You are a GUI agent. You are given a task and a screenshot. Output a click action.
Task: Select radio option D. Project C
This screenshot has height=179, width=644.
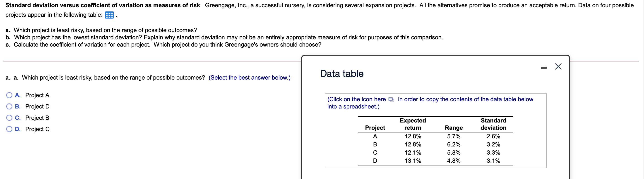pyautogui.click(x=9, y=129)
